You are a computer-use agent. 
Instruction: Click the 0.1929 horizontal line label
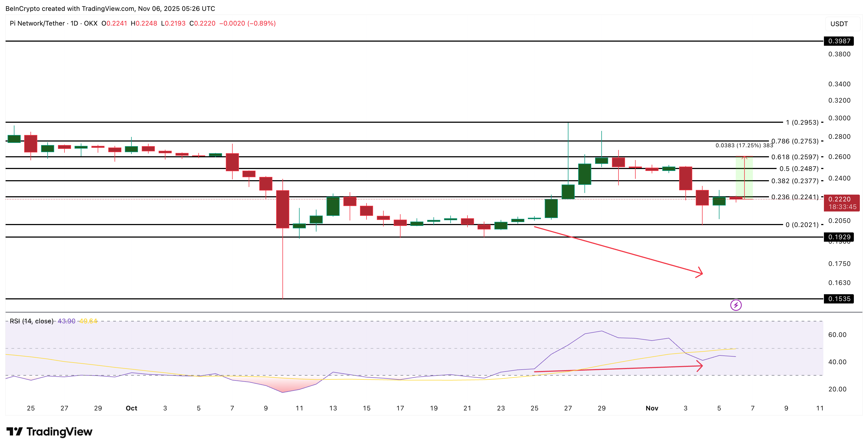pos(839,237)
